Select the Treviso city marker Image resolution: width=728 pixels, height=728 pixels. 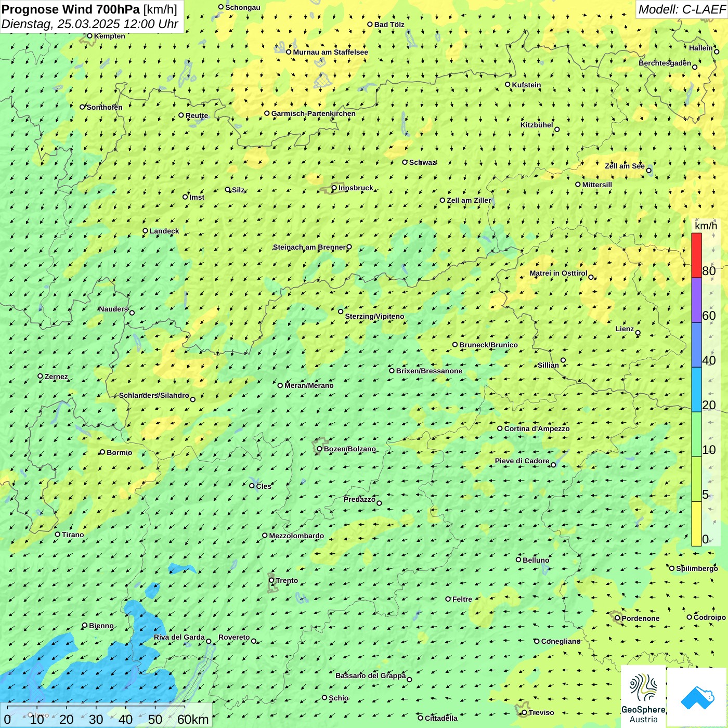click(x=524, y=712)
